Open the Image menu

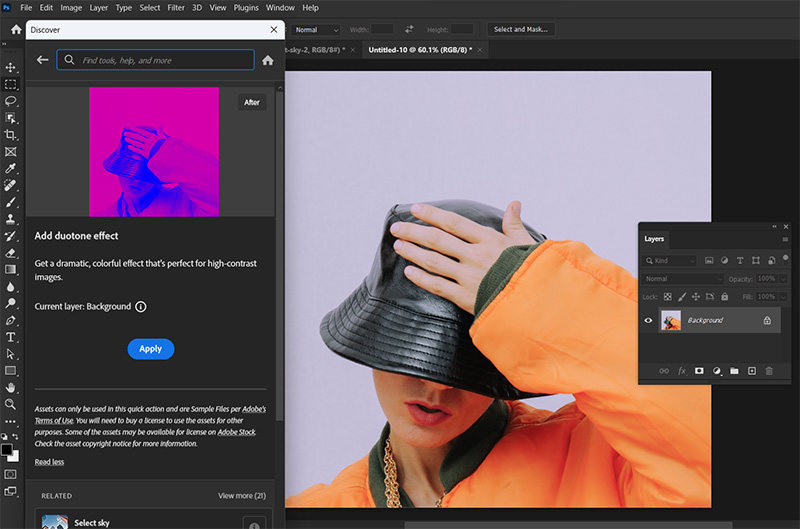(x=71, y=8)
